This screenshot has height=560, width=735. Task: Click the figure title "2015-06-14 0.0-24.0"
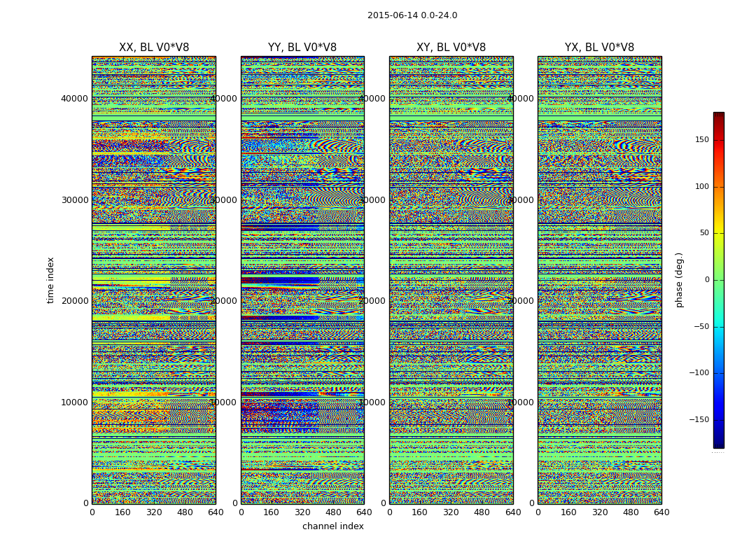[412, 15]
